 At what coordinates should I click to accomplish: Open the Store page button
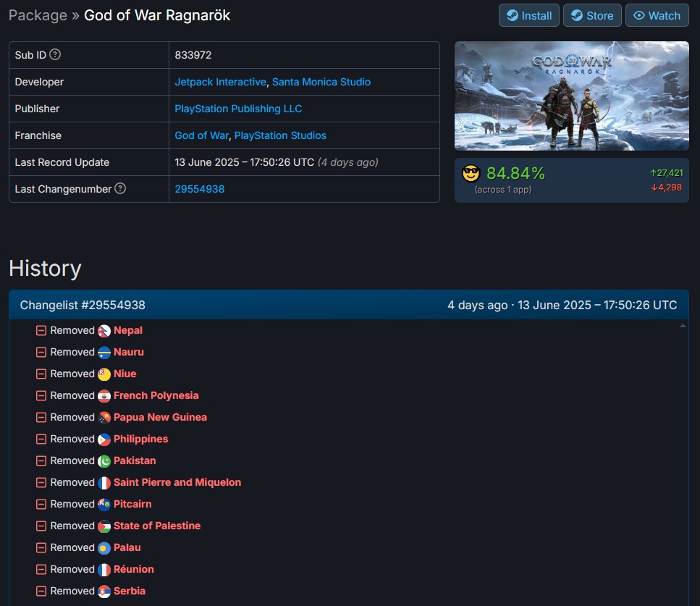pyautogui.click(x=592, y=16)
